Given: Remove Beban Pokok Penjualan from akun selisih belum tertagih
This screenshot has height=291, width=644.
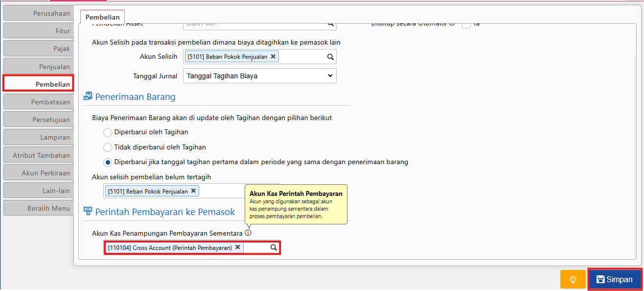Looking at the screenshot, I should tap(193, 191).
